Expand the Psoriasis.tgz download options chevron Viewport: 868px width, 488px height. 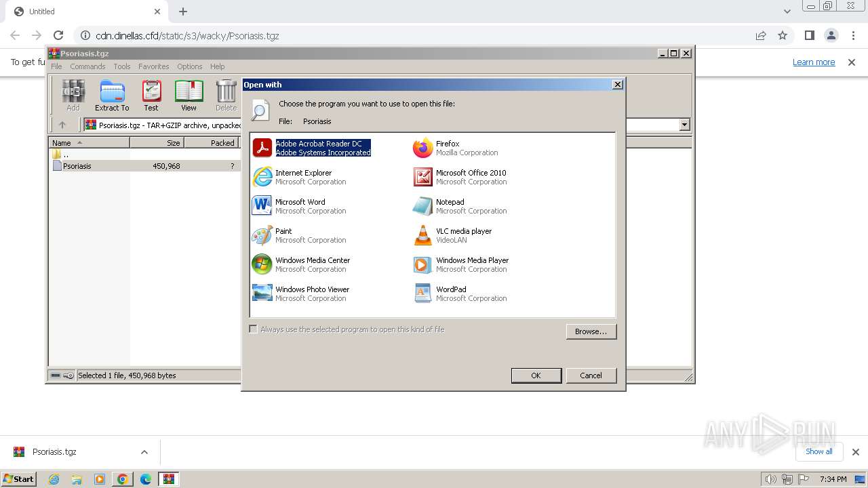144,452
